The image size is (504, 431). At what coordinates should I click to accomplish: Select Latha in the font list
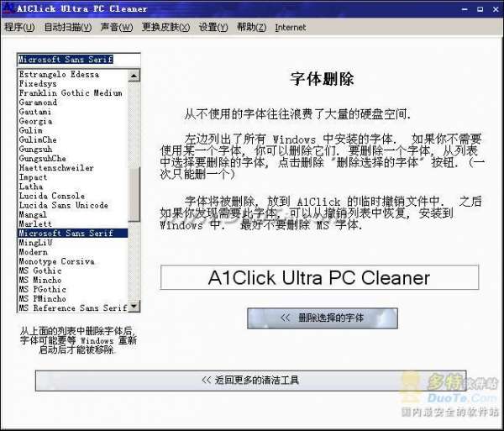pyautogui.click(x=72, y=187)
